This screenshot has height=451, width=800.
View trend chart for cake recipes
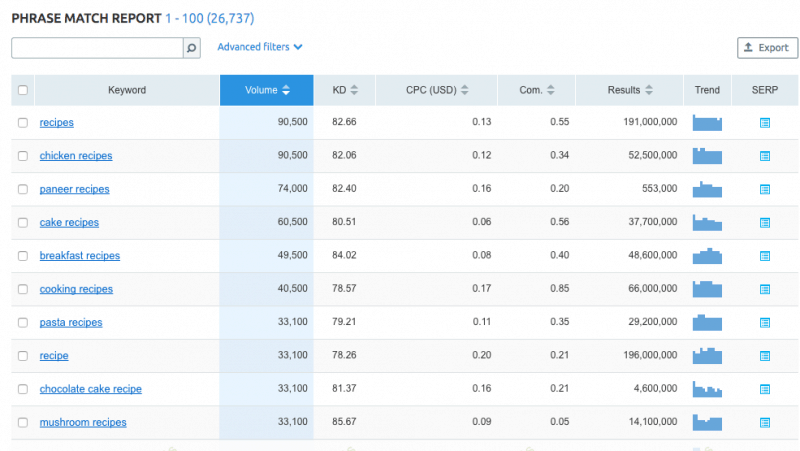707,222
